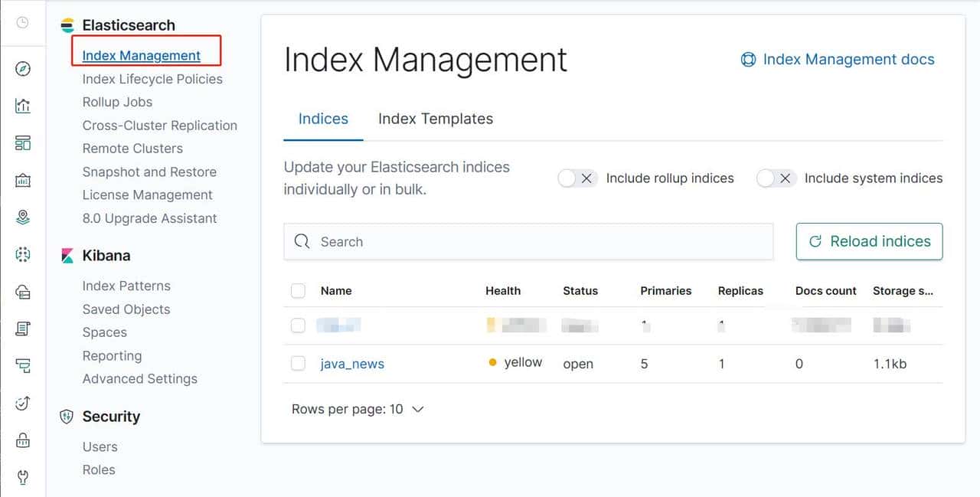
Task: Click the indices Search field
Action: tap(528, 242)
